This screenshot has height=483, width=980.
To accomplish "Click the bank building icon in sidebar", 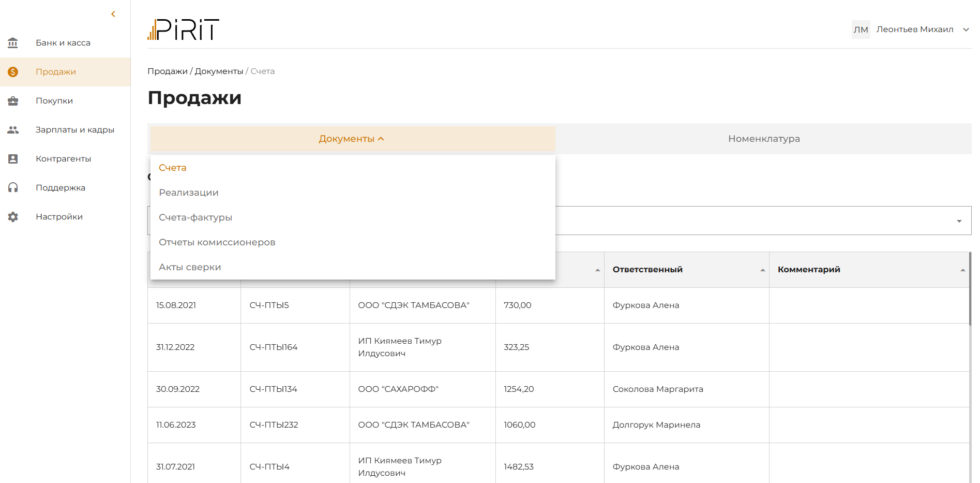I will click(13, 43).
